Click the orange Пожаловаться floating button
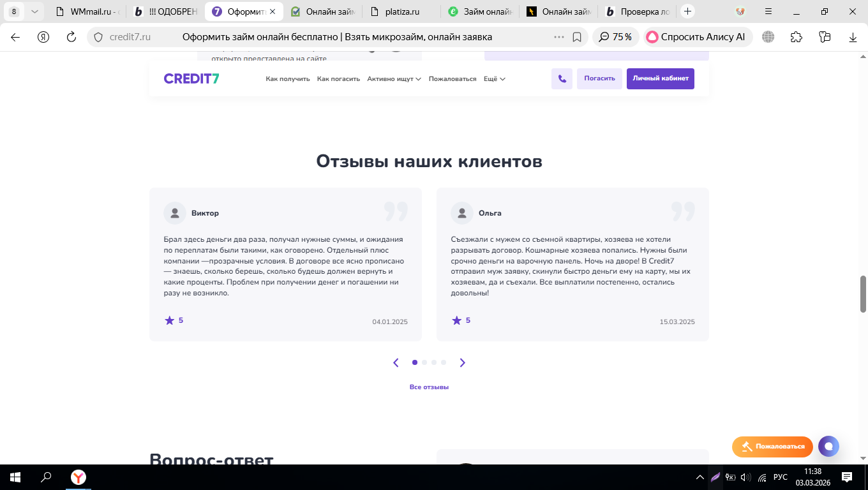The height and width of the screenshot is (490, 868). tap(772, 447)
